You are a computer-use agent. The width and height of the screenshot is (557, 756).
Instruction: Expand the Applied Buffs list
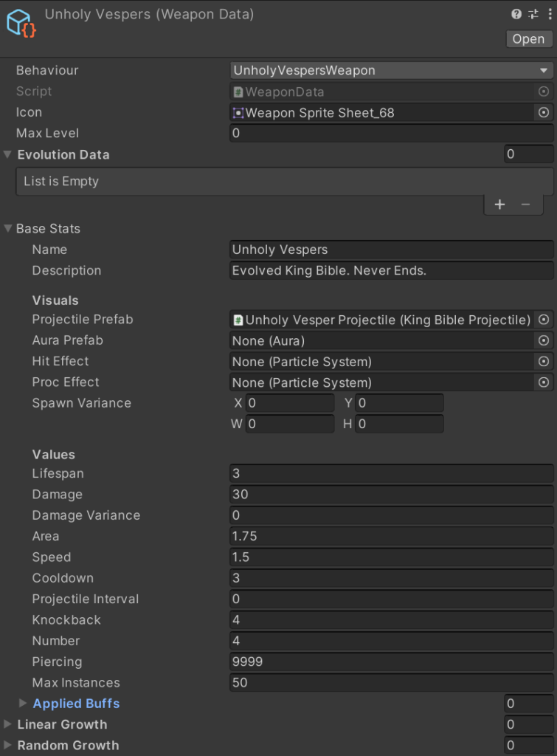[x=23, y=704]
